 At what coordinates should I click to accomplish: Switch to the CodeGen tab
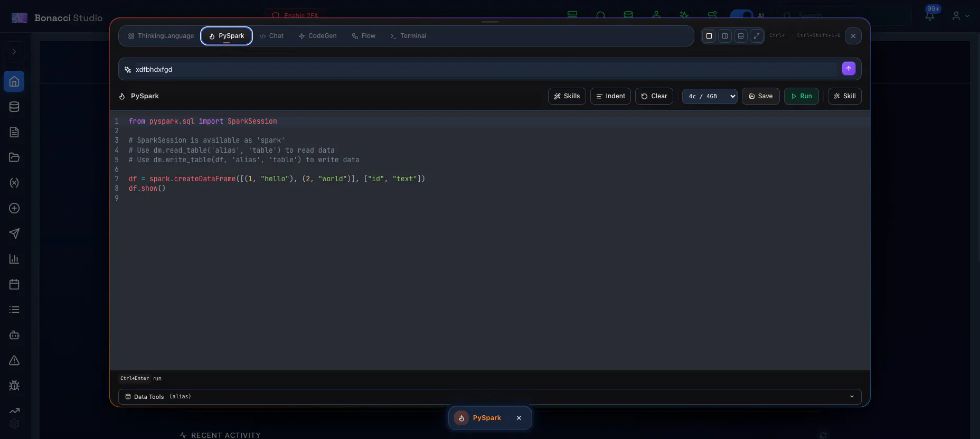coord(317,36)
